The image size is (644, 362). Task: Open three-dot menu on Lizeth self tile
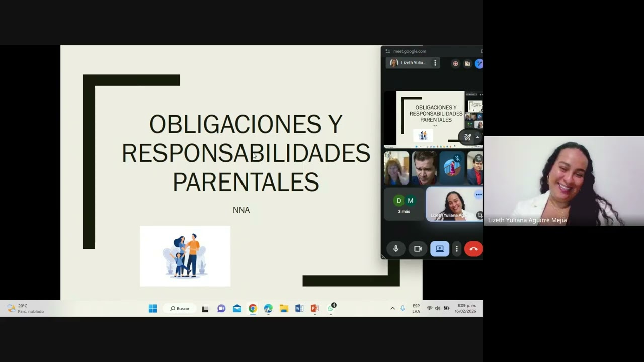(x=478, y=195)
